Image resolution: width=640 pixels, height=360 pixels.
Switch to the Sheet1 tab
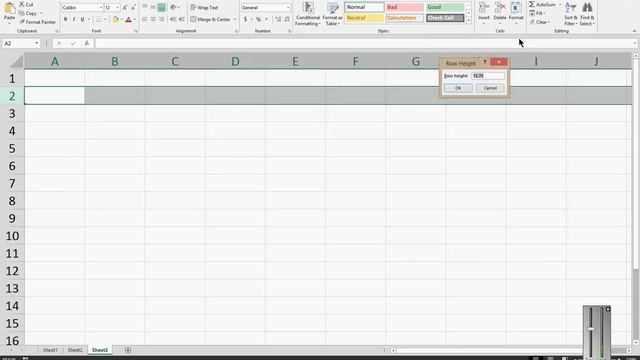tap(50, 350)
